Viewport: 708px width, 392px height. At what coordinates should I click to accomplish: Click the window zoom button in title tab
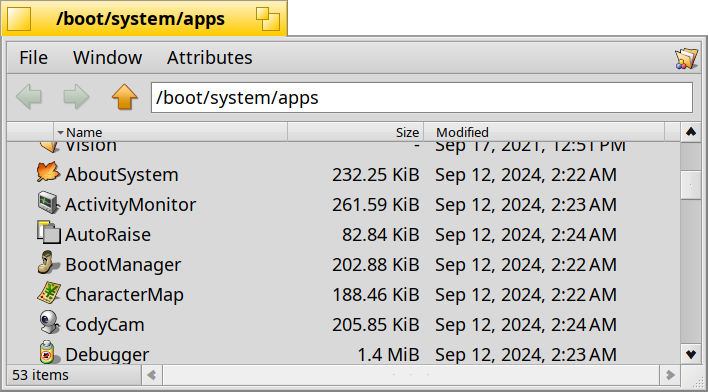pyautogui.click(x=268, y=19)
